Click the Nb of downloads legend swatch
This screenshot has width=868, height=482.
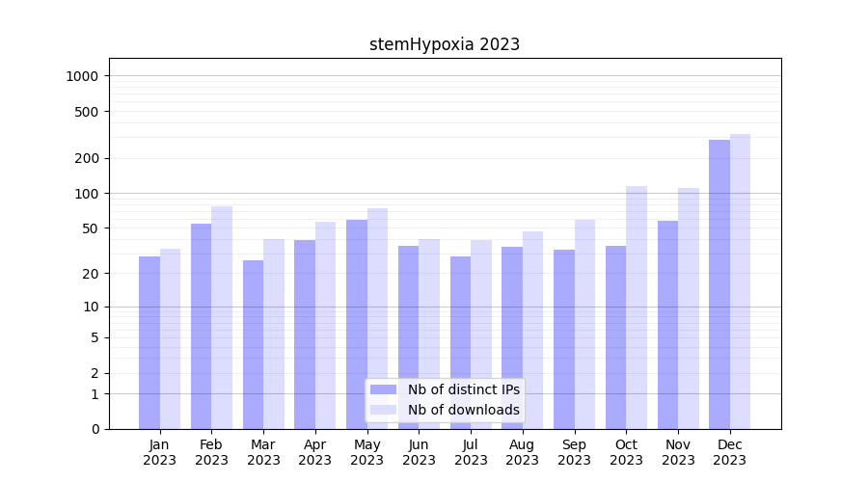383,410
